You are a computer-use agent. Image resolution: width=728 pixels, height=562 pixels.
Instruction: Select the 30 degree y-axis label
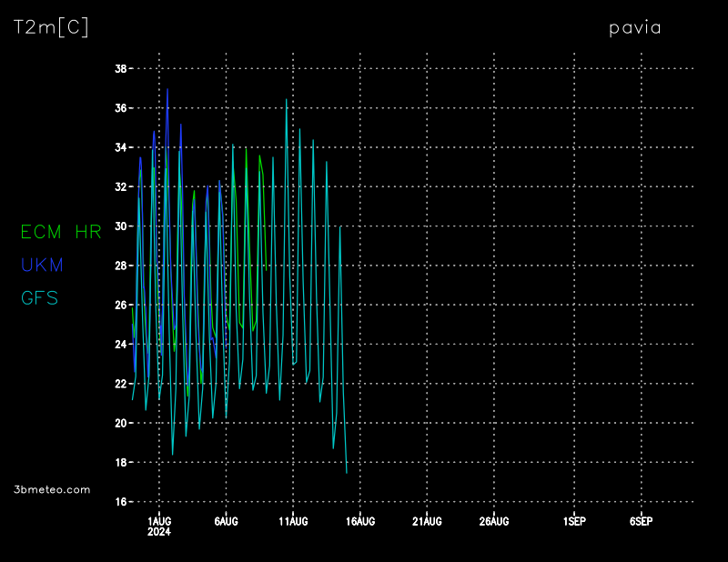pyautogui.click(x=120, y=226)
